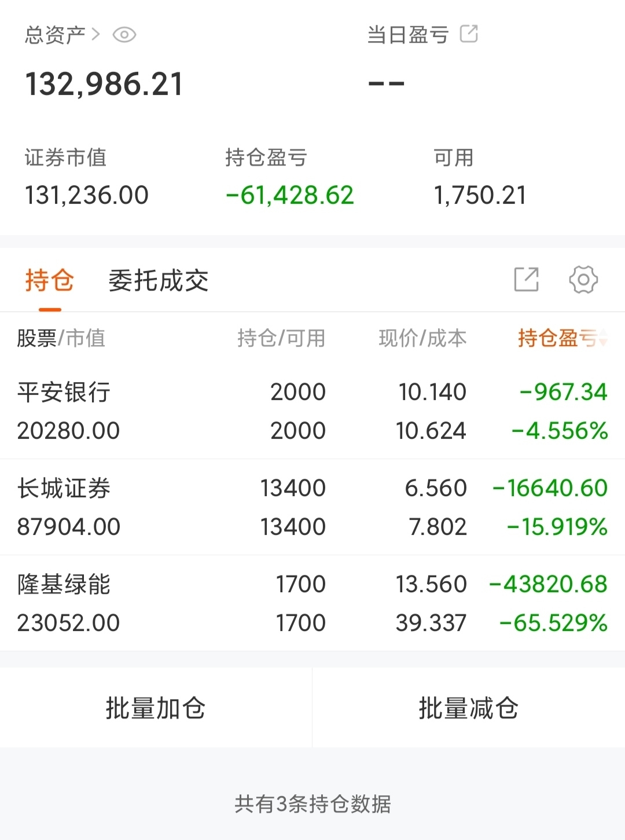Open 隆基绿能 holding row

(x=312, y=603)
